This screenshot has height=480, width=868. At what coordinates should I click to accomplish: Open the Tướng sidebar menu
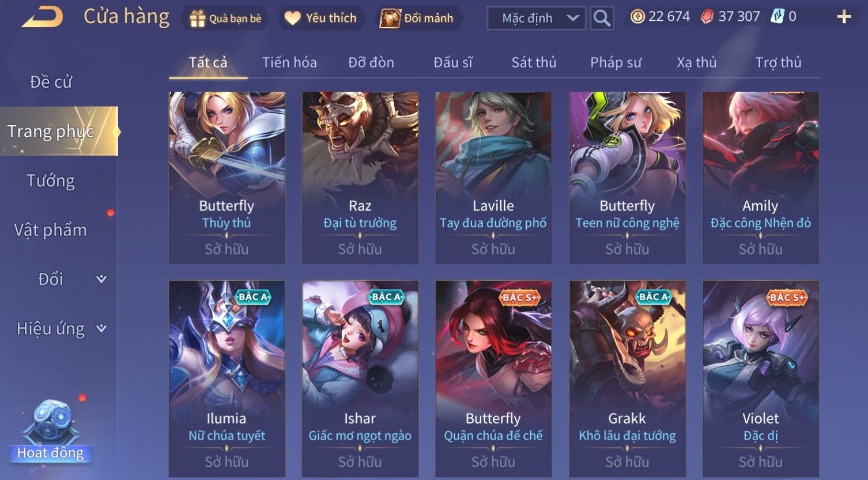51,181
